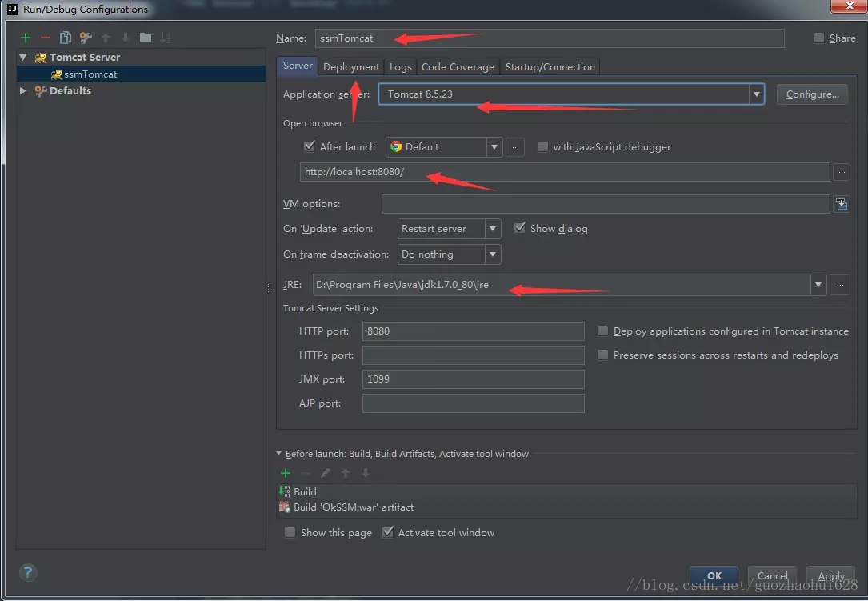Screen dimensions: 868x601
Task: Enable Deploy applications configured in Tomcat instance
Action: pos(602,331)
